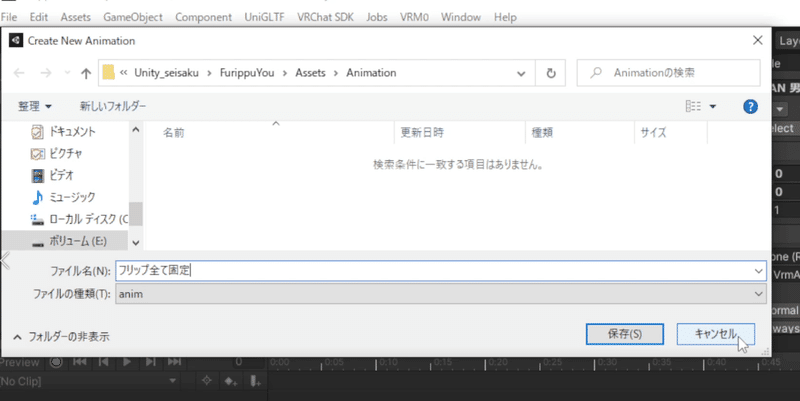Image resolution: width=800 pixels, height=401 pixels.
Task: Open the Assets menu in Unity
Action: (76, 17)
